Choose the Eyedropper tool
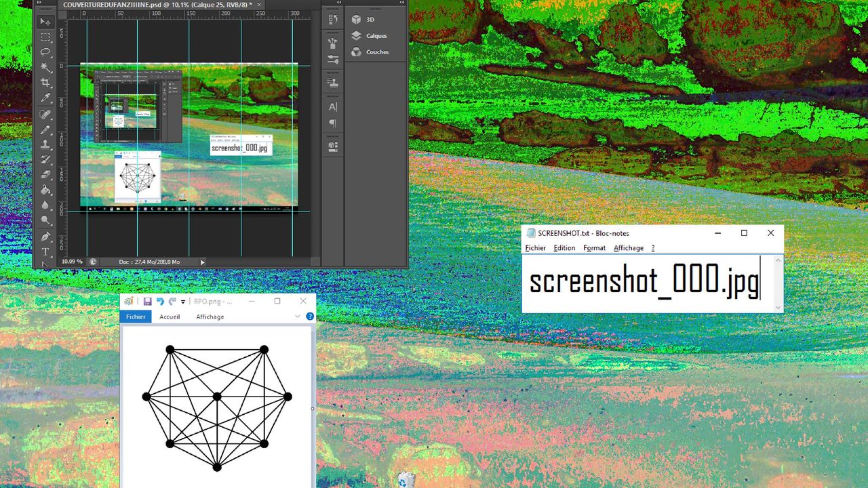Viewport: 868px width, 488px height. click(x=45, y=98)
